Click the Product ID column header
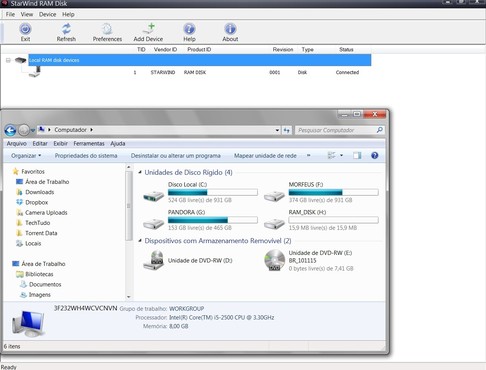This screenshot has height=370, width=486. (199, 49)
